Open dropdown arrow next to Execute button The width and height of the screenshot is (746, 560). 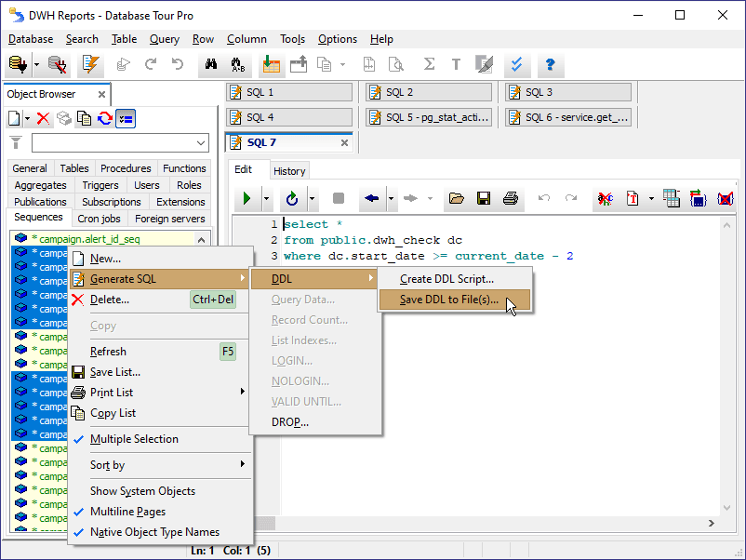point(266,198)
